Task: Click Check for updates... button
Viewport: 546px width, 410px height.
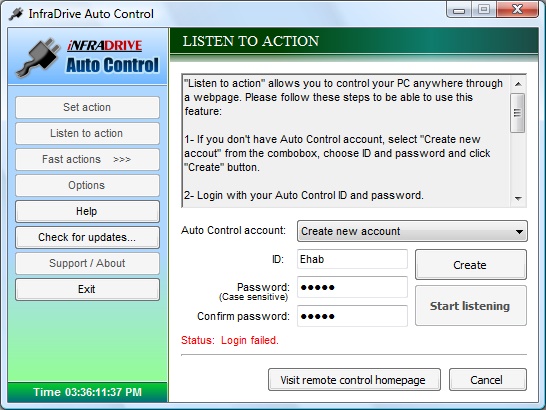Action: [87, 237]
